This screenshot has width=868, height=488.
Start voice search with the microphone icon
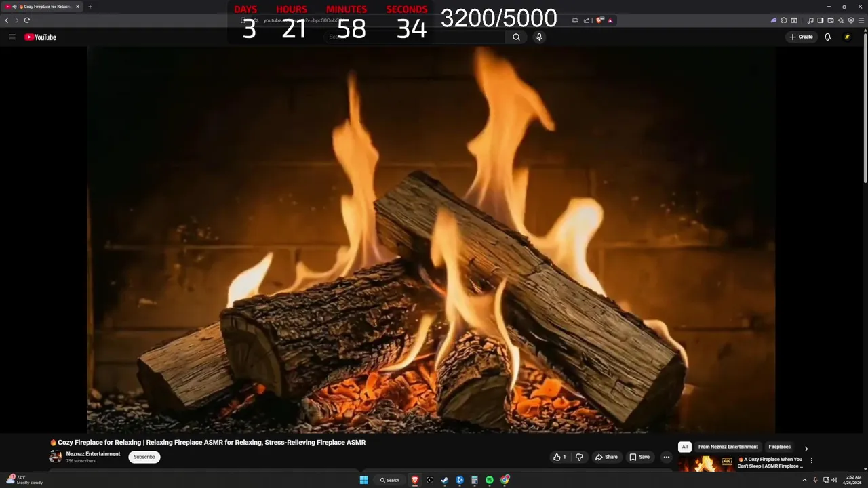coord(539,37)
